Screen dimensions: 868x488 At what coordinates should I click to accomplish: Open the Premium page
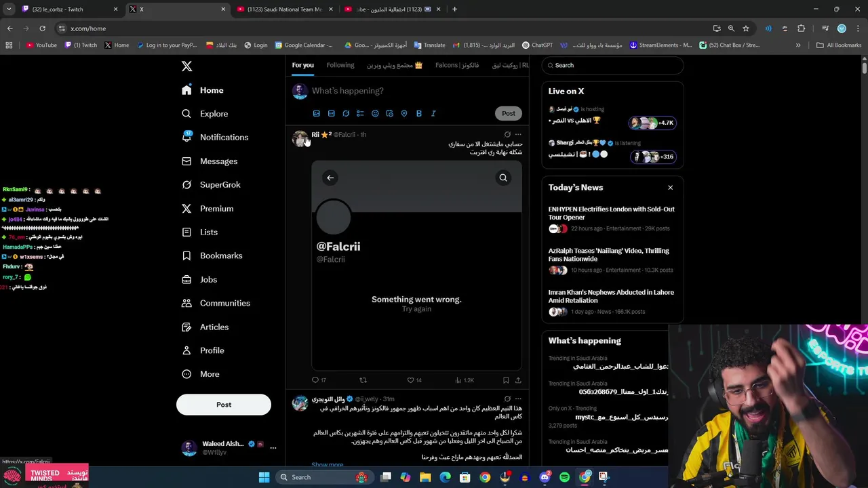pyautogui.click(x=208, y=209)
